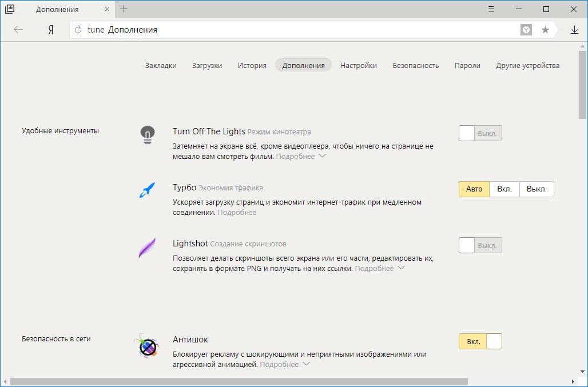Expand Антишок details chevron
The width and height of the screenshot is (588, 387).
coord(306,364)
